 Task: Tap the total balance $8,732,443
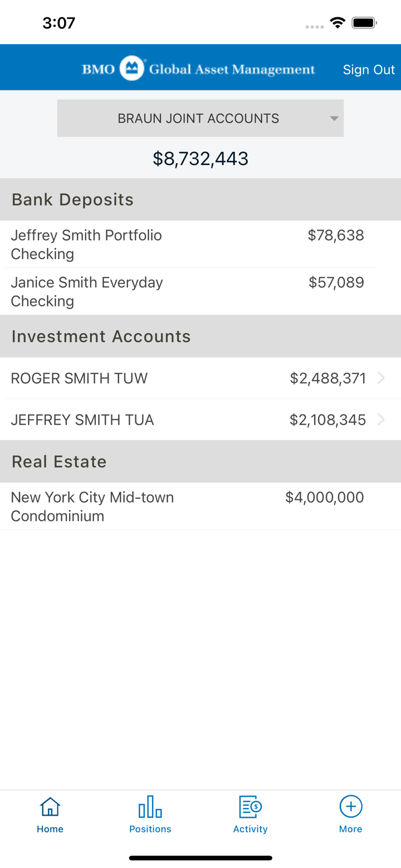tap(200, 159)
